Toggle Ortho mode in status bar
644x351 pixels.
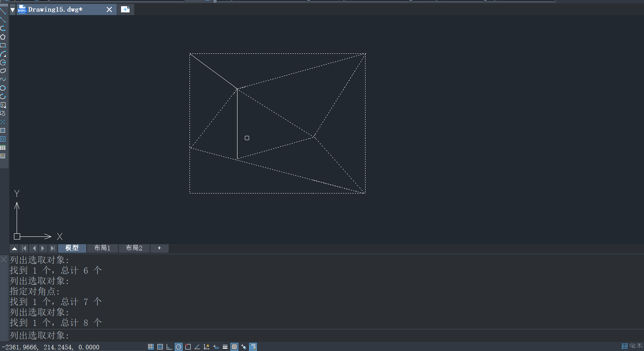(169, 347)
